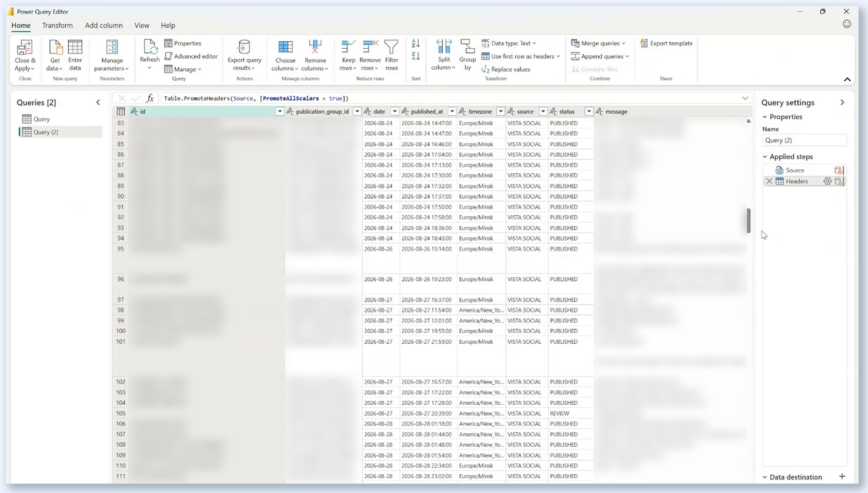Click the Replace values tool
The height and width of the screenshot is (493, 868).
pos(506,69)
